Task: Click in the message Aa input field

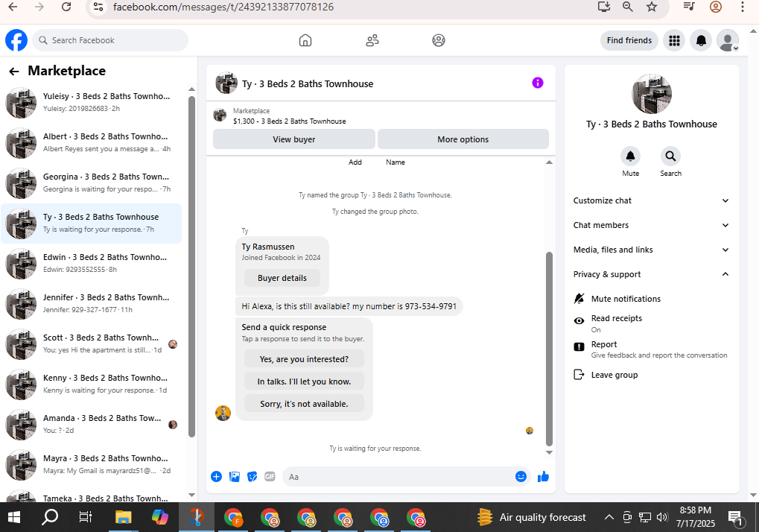Action: click(398, 477)
